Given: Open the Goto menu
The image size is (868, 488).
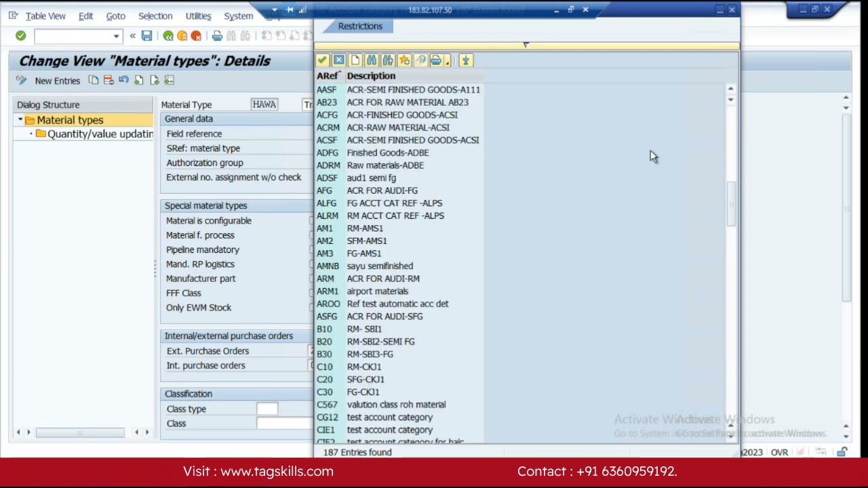Looking at the screenshot, I should pyautogui.click(x=115, y=16).
